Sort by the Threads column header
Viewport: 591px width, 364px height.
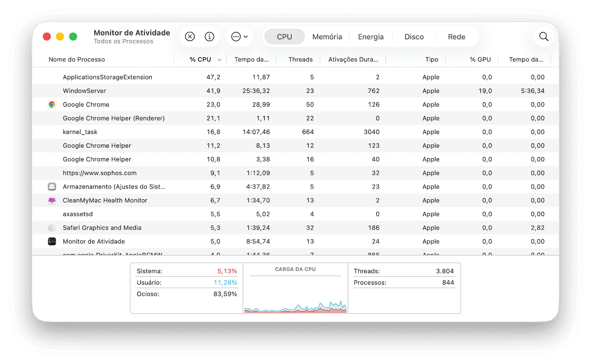pos(300,59)
